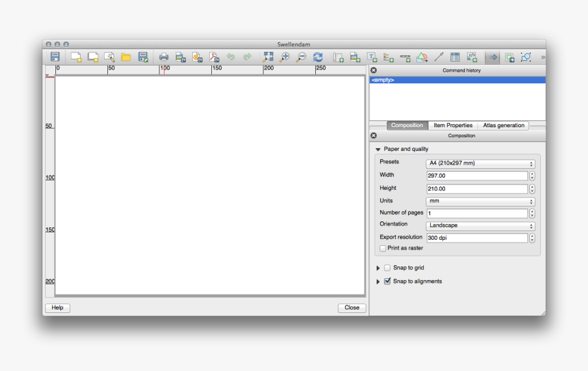Screen dimensions: 588x371
Task: Tick the Snap to grid checkbox
Action: point(388,268)
